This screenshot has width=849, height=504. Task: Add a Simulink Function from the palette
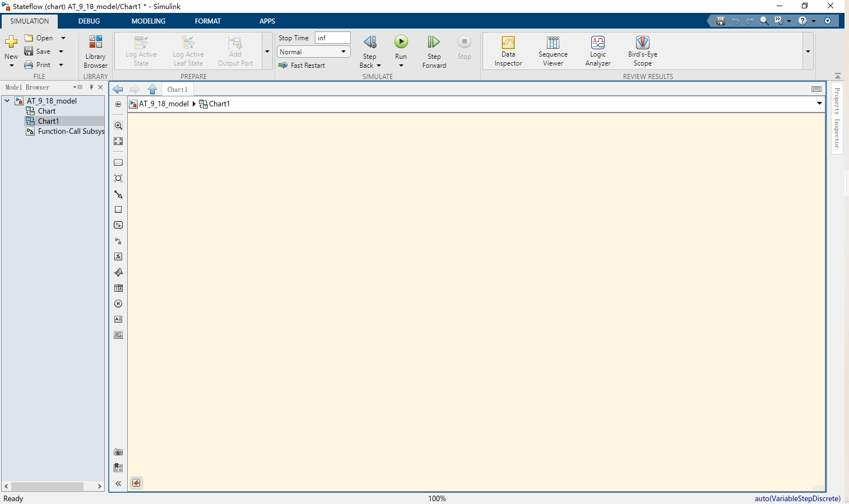tap(118, 241)
